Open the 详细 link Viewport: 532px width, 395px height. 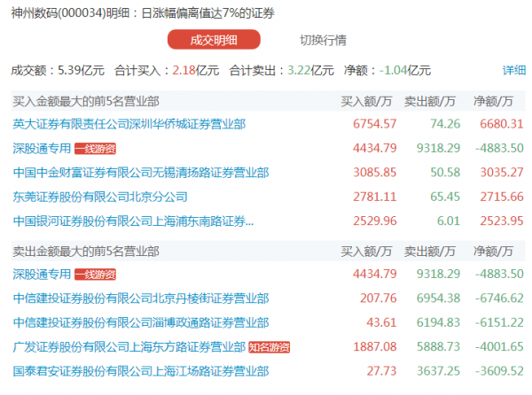point(514,70)
